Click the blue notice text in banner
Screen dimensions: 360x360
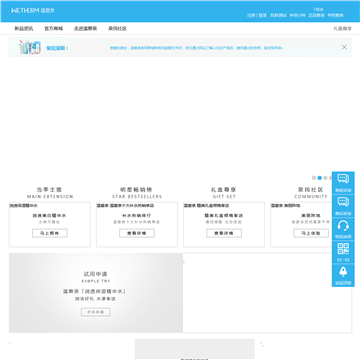tap(197, 48)
